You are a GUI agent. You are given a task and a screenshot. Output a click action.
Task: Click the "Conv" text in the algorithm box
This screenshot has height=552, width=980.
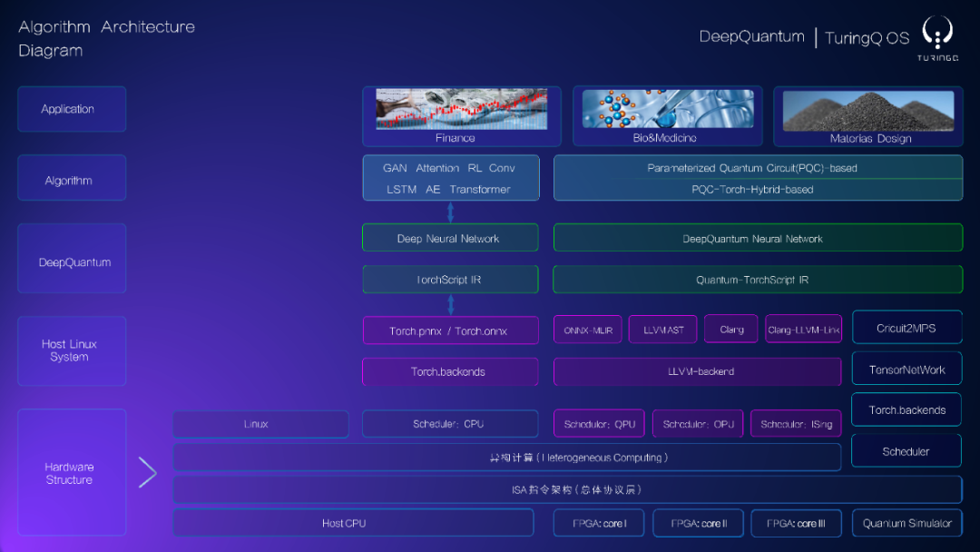click(502, 168)
